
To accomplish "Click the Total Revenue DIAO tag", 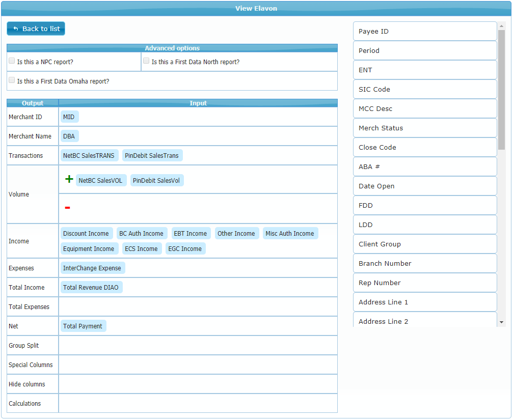I will [91, 288].
